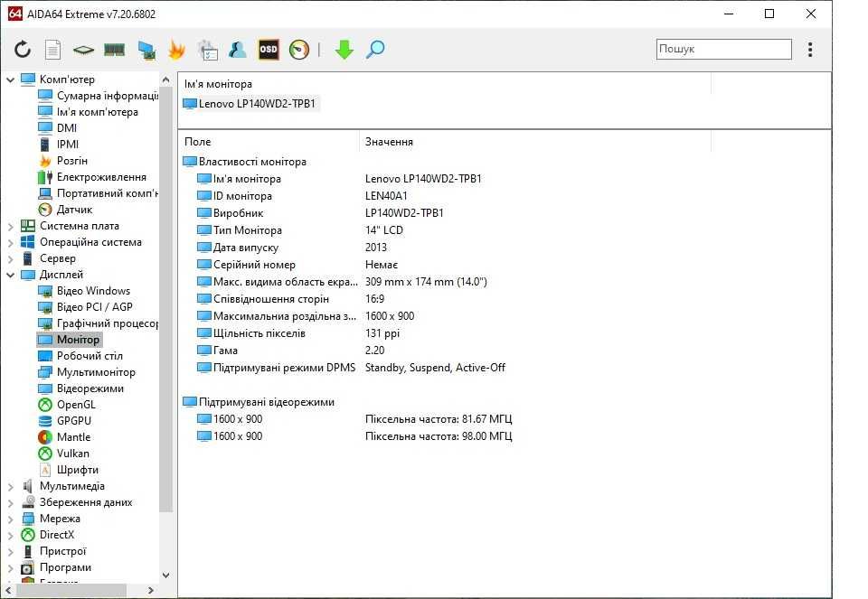Image resolution: width=868 pixels, height=599 pixels.
Task: Click the Поле column header
Action: [x=198, y=142]
